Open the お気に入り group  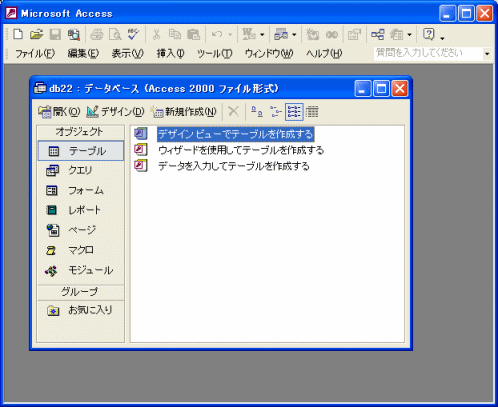click(x=81, y=310)
